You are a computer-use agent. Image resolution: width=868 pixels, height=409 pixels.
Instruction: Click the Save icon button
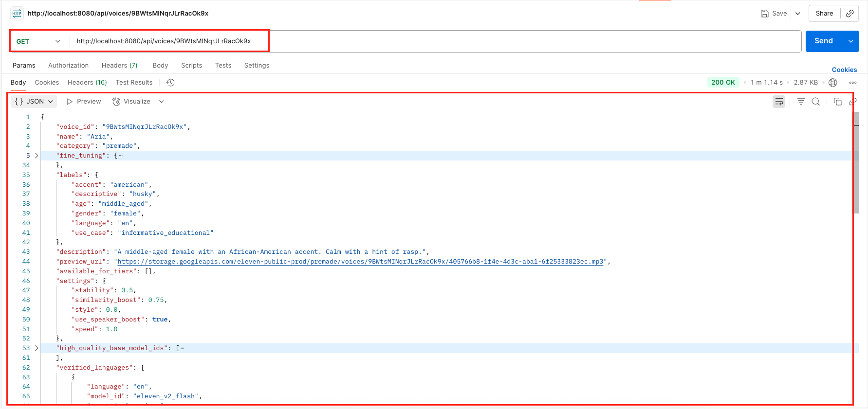coord(774,14)
